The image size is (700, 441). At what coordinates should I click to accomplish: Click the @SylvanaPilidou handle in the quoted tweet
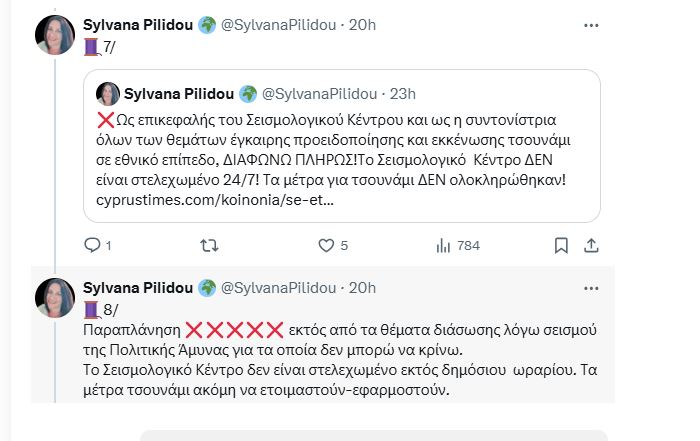pyautogui.click(x=317, y=94)
